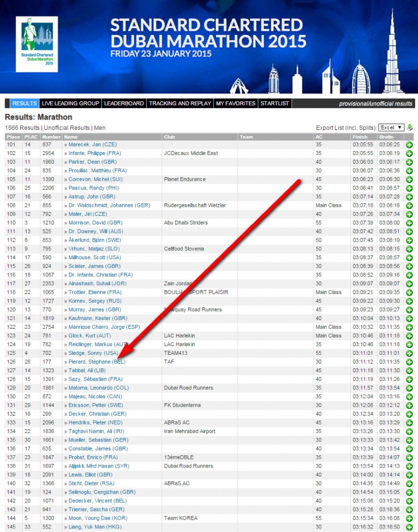Click club cell 'Rudergesellschaft Wetzlar'
This screenshot has width=418, height=532.
(195, 205)
